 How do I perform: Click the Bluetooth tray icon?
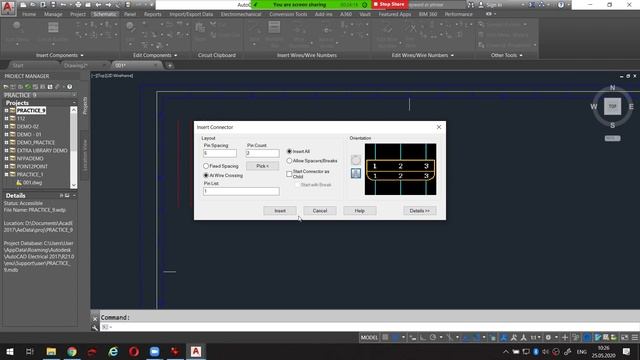click(x=536, y=351)
